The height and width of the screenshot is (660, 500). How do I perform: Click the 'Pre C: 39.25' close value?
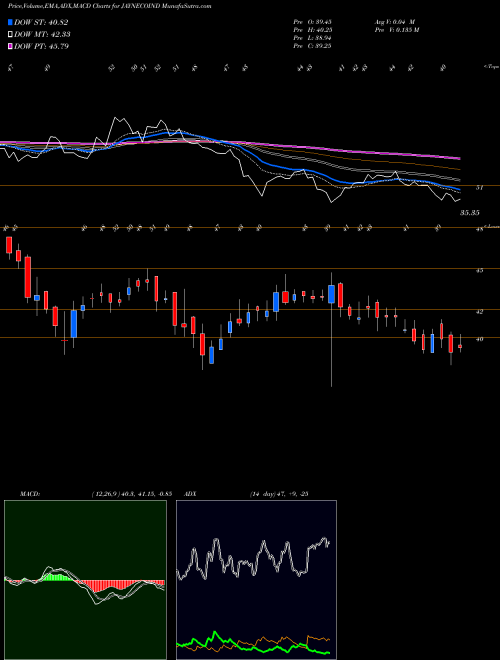(x=312, y=46)
